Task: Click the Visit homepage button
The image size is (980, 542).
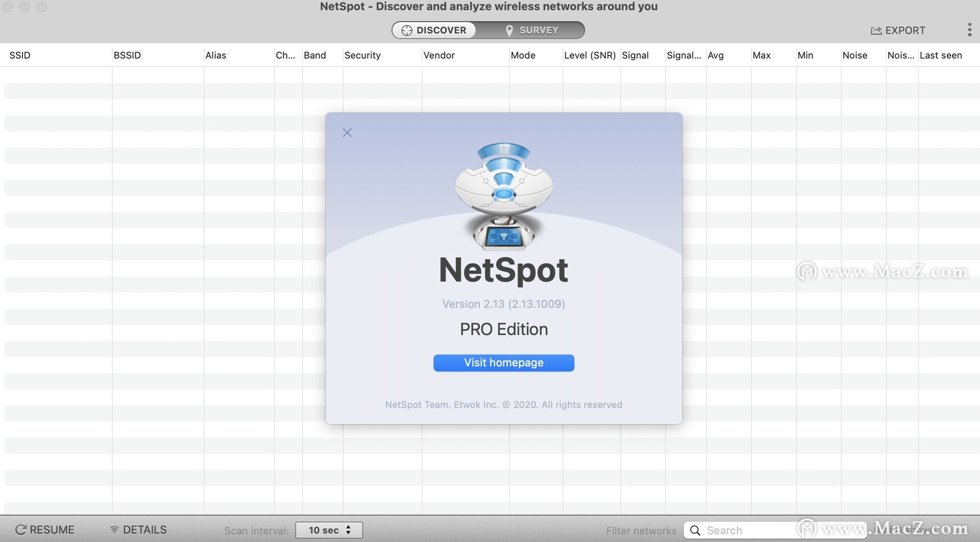Action: [x=504, y=363]
